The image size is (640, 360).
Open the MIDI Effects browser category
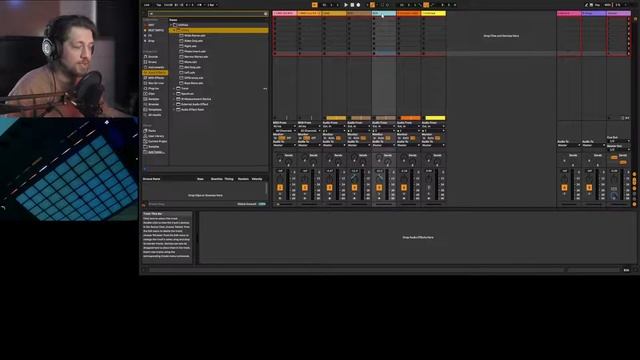coord(155,78)
